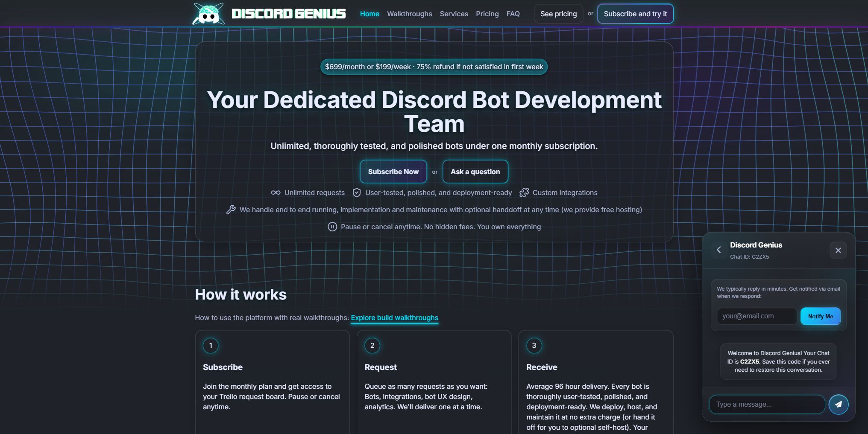Screen dimensions: 868x434
Task: Click the main headline Your Dedicated Discord Bot
Action: pos(434,112)
